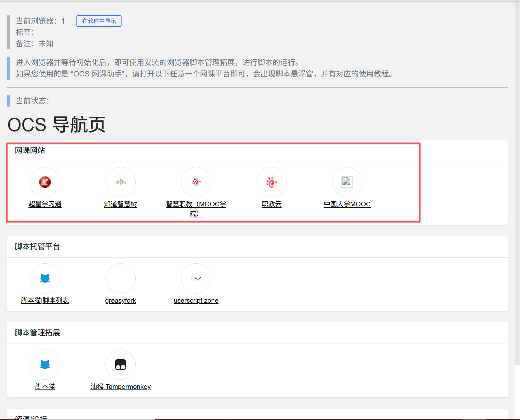Click the 中国大学MOOC broken image icon
The height and width of the screenshot is (420, 520).
click(347, 182)
